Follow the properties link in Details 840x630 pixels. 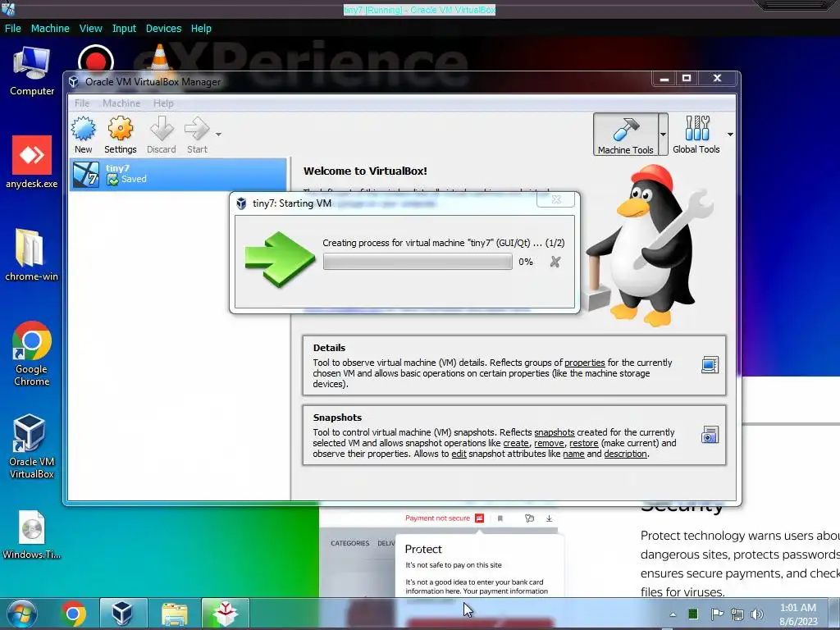click(584, 363)
